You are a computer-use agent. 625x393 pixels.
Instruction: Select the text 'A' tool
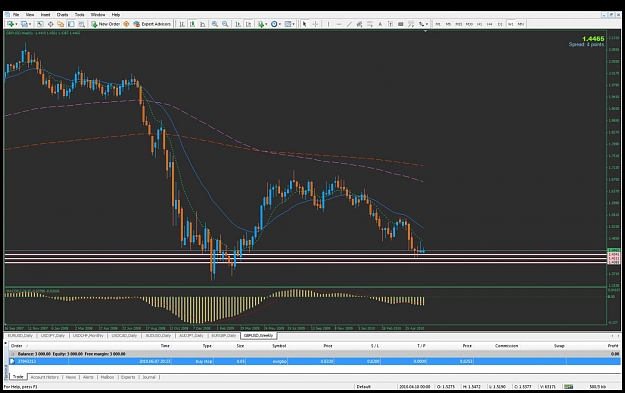click(x=380, y=24)
